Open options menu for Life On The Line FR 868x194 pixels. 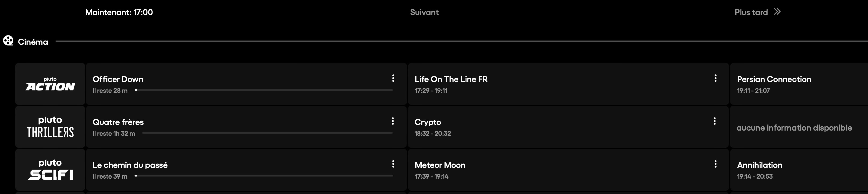(715, 78)
